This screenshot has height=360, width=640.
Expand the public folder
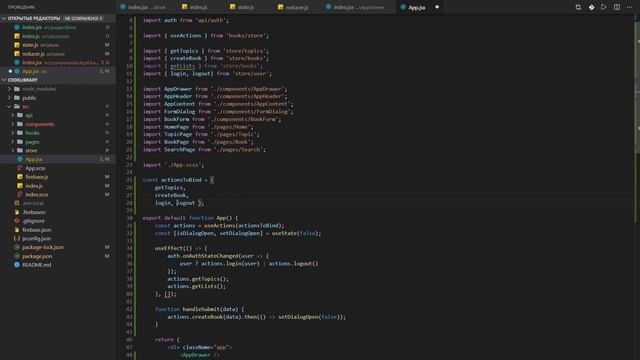[x=9, y=98]
